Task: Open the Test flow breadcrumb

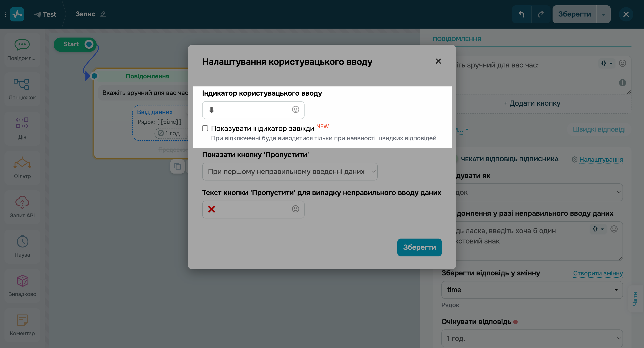Action: click(46, 14)
